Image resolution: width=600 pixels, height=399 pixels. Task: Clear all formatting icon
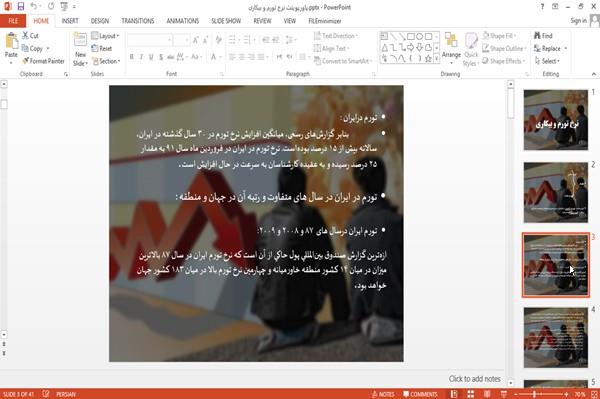(218, 40)
